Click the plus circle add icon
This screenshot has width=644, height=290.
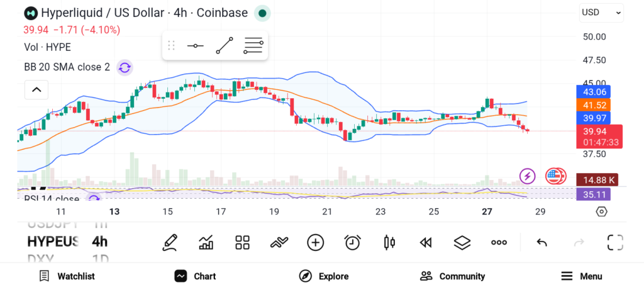coord(315,242)
